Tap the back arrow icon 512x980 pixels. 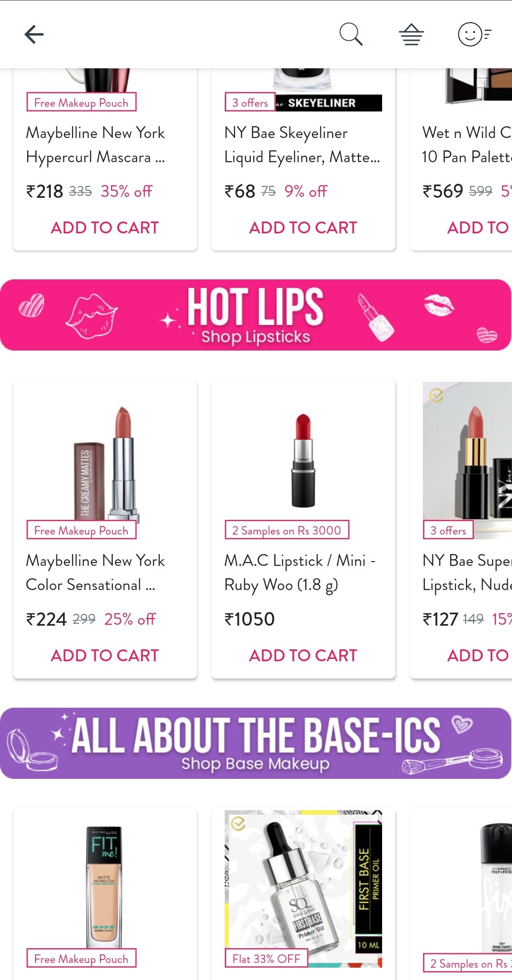[34, 35]
